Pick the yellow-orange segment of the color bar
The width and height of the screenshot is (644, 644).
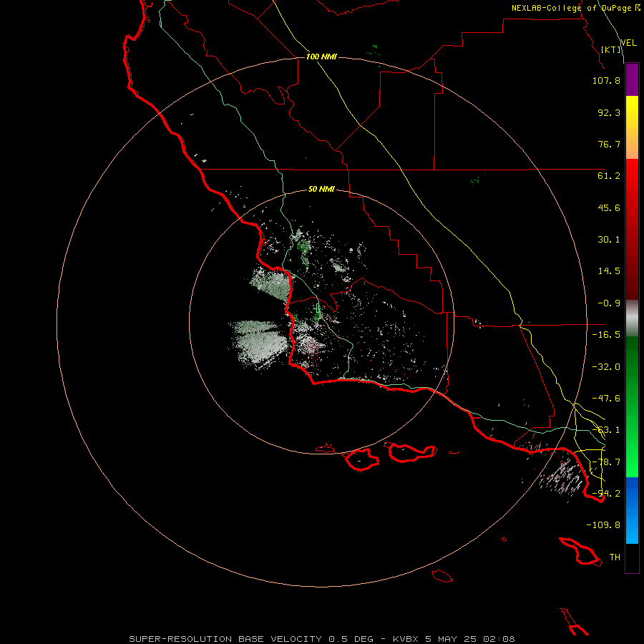[x=632, y=127]
